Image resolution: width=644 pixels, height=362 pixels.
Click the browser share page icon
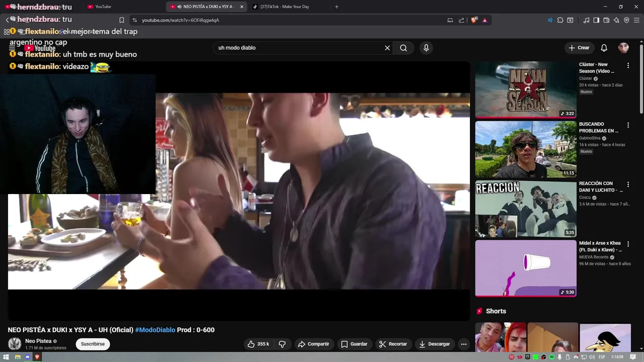461,20
